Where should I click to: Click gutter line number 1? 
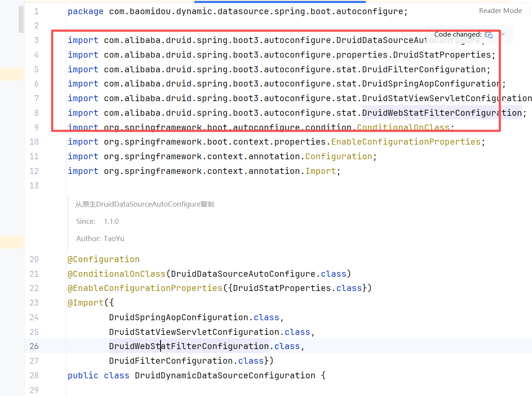[36, 12]
